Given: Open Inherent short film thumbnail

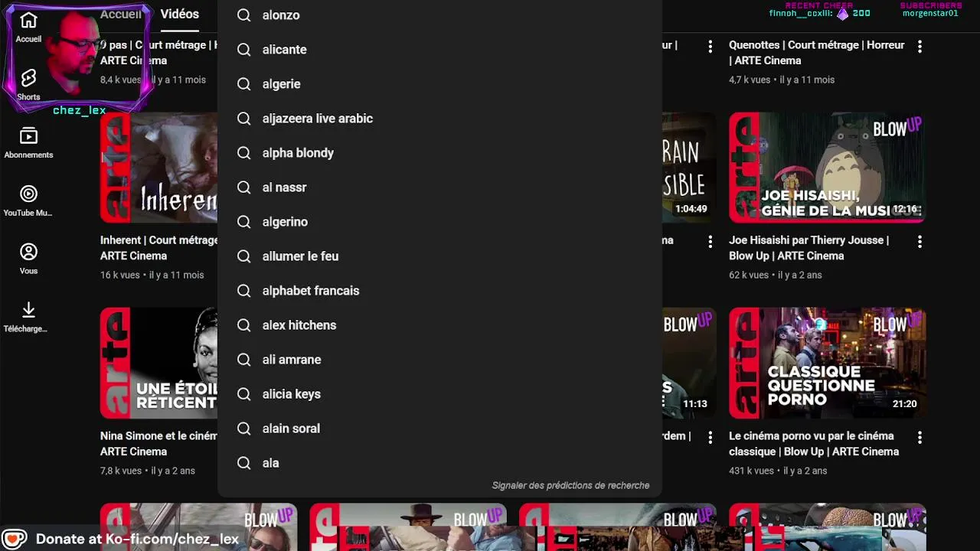Looking at the screenshot, I should pos(159,168).
